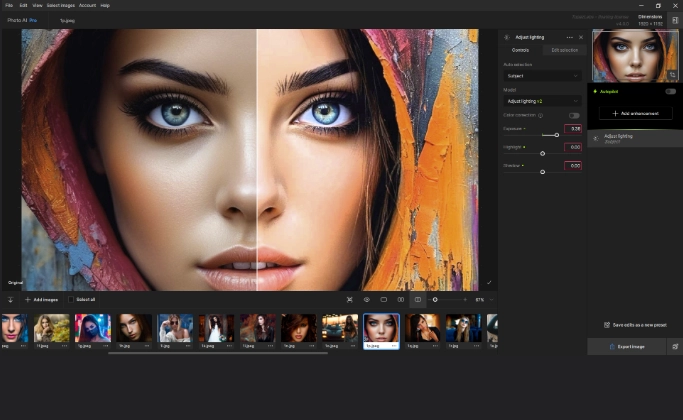Open the Edit menu

click(x=23, y=5)
